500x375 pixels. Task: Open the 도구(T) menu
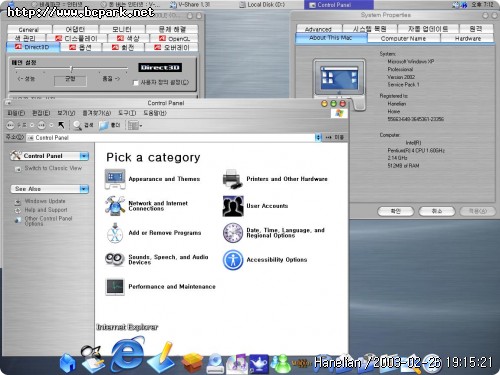click(x=127, y=113)
